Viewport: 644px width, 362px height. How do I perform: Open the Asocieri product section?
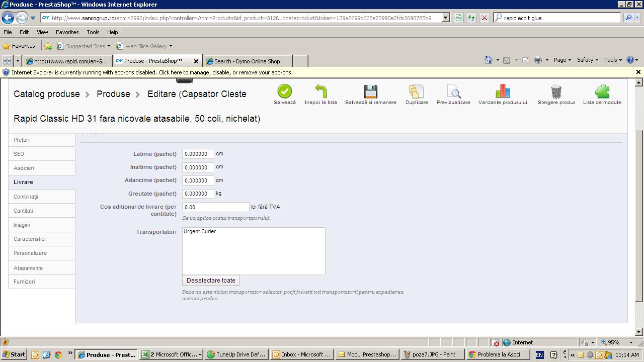(42, 168)
